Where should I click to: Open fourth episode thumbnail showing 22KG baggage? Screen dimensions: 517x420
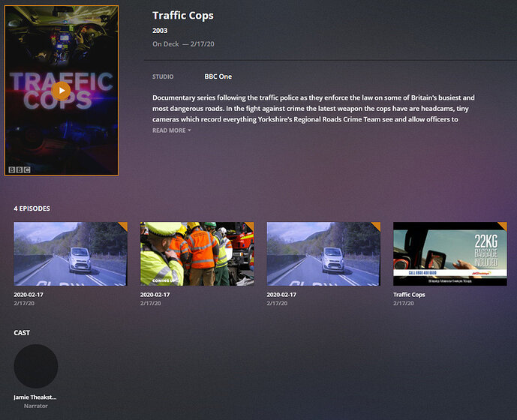[x=450, y=253]
